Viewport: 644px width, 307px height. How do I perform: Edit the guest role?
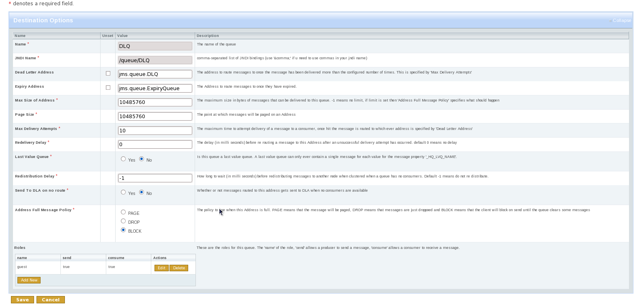(161, 268)
